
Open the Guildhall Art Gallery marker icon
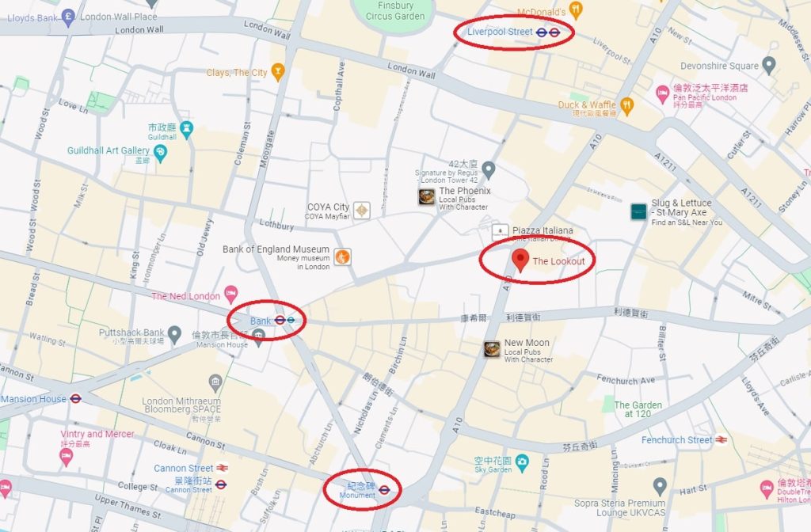click(161, 153)
